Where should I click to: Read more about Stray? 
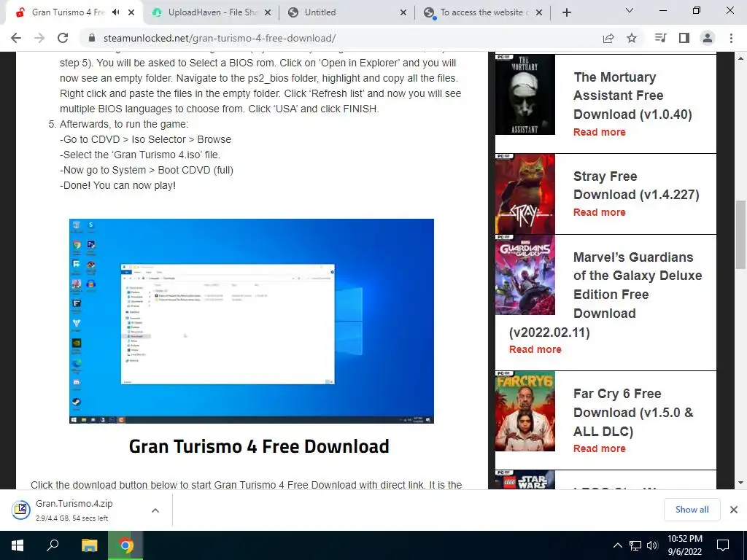click(600, 212)
